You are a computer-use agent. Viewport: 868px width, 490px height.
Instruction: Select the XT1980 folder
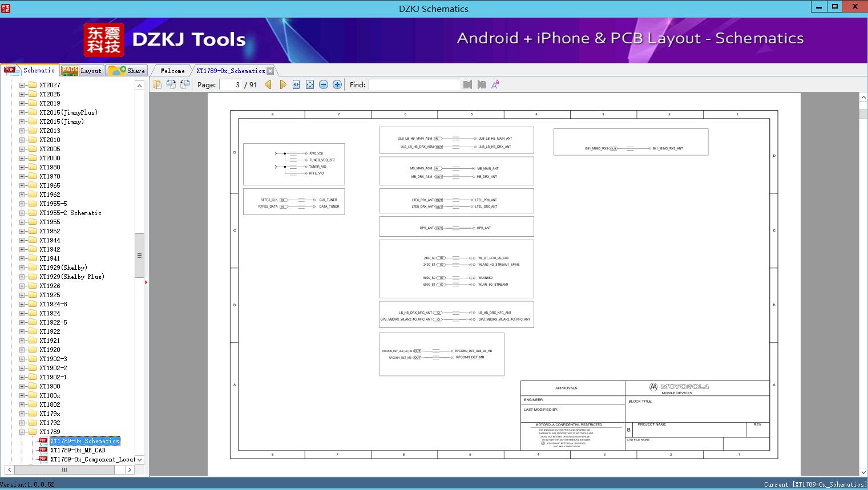point(50,167)
